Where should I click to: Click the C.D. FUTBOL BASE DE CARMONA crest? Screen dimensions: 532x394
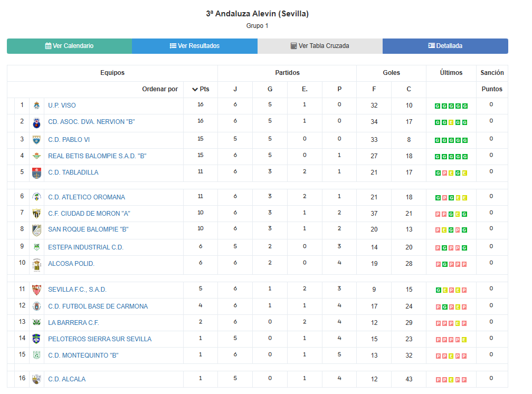point(36,306)
